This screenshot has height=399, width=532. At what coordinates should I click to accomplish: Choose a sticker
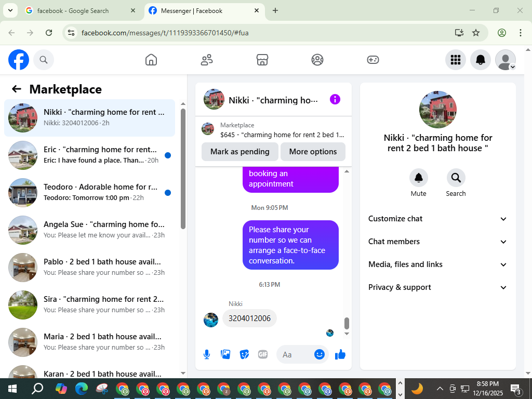[x=244, y=354]
